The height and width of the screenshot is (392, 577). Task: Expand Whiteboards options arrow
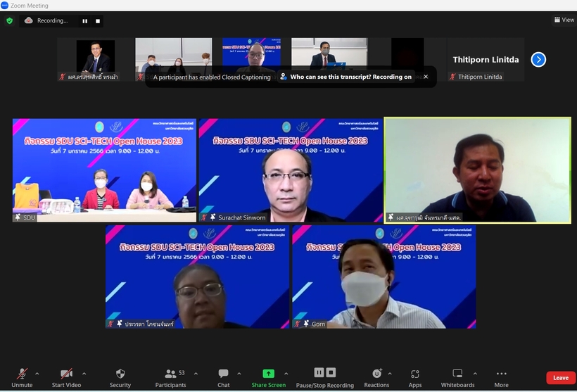(x=476, y=374)
